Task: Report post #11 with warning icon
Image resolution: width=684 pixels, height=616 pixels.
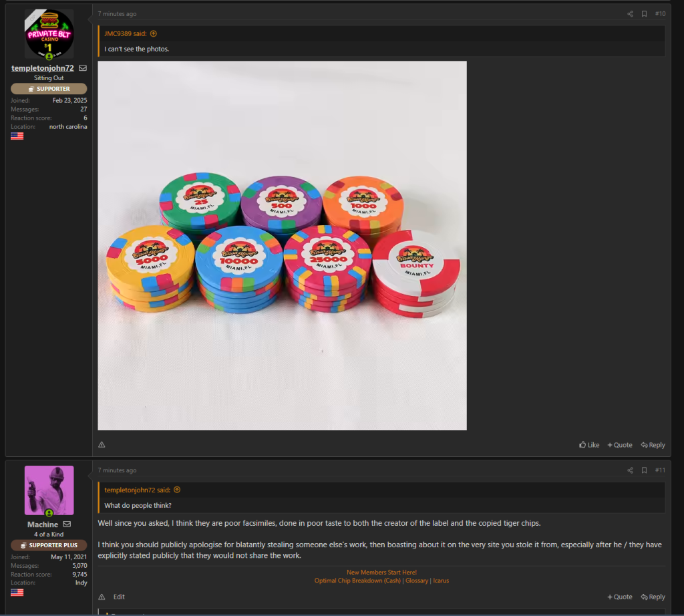Action: point(102,597)
